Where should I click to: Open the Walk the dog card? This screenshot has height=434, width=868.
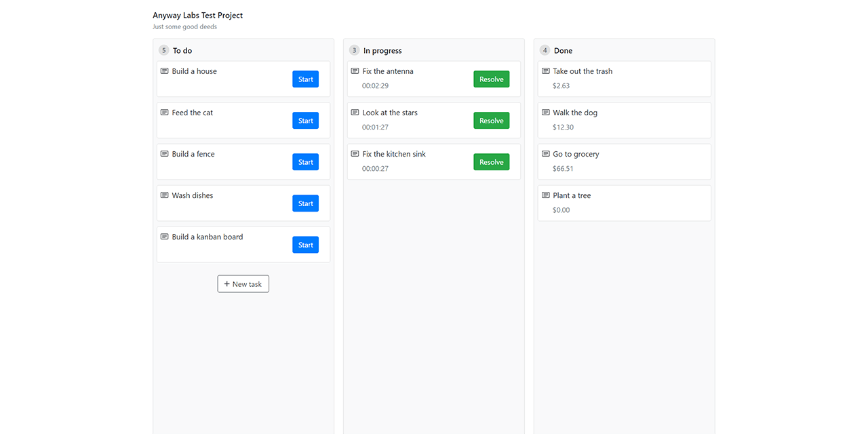click(x=624, y=120)
